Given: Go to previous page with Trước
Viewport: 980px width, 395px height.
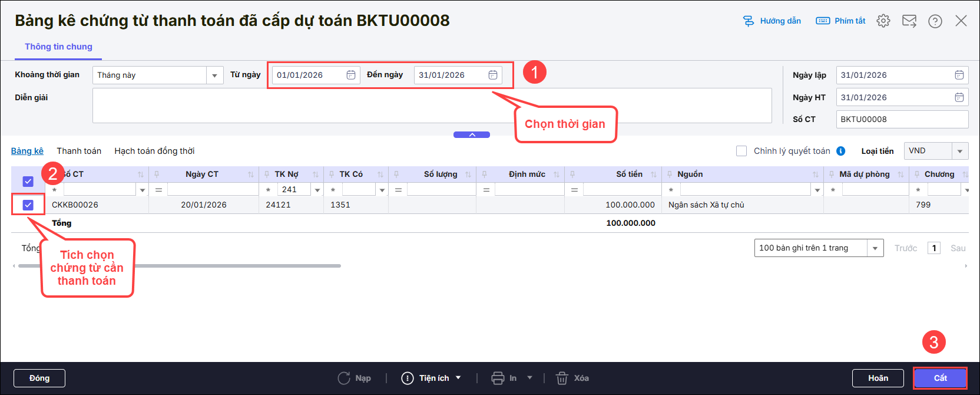Looking at the screenshot, I should (x=906, y=248).
